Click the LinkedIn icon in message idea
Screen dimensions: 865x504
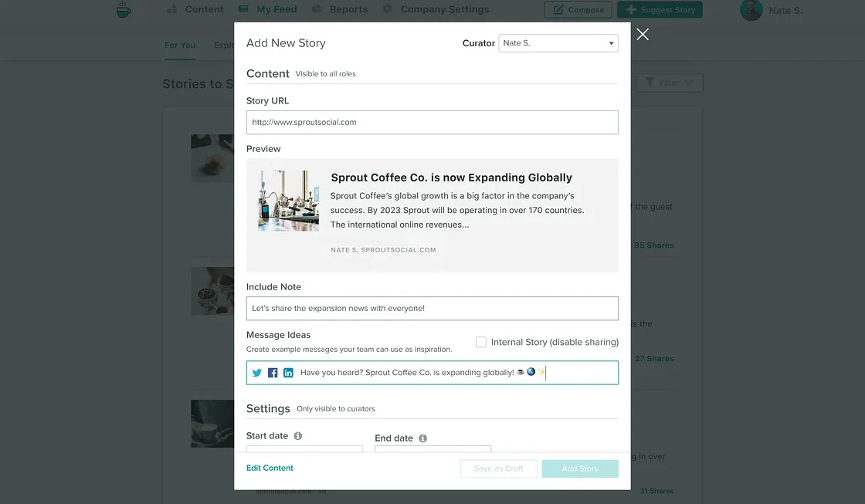point(289,373)
